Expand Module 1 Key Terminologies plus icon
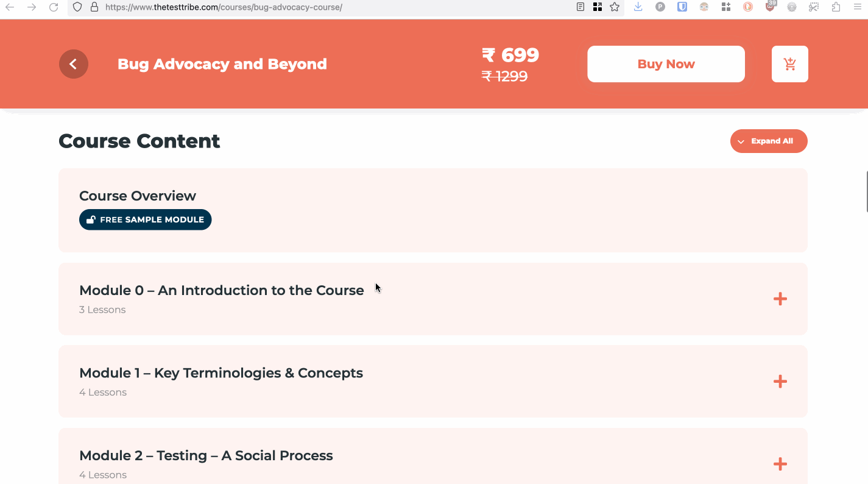This screenshot has width=868, height=484. coord(780,382)
